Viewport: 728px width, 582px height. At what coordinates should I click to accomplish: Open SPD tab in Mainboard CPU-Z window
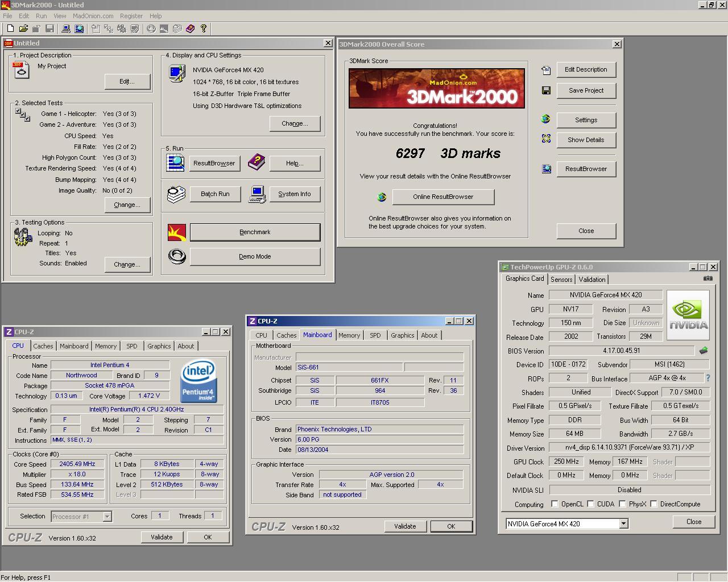[x=375, y=335]
